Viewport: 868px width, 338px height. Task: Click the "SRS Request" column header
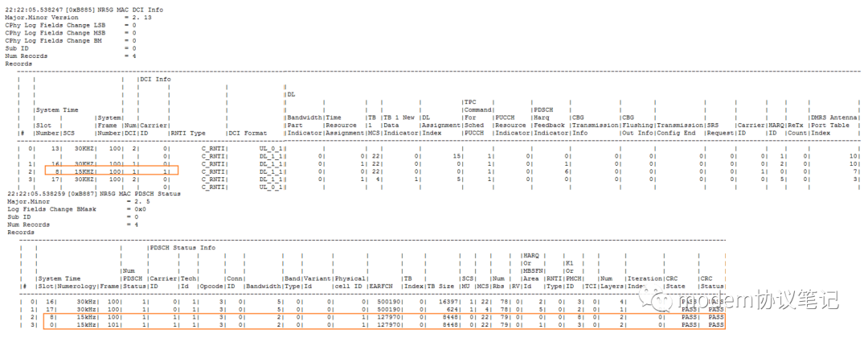(719, 129)
